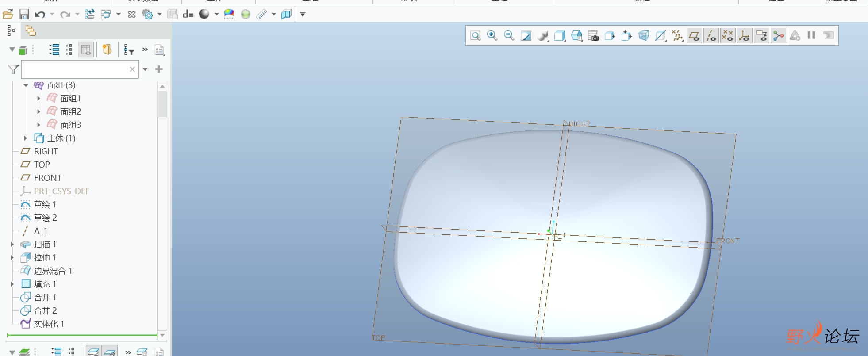Clear the model tree search field
Viewport: 868px width, 356px height.
coord(132,69)
